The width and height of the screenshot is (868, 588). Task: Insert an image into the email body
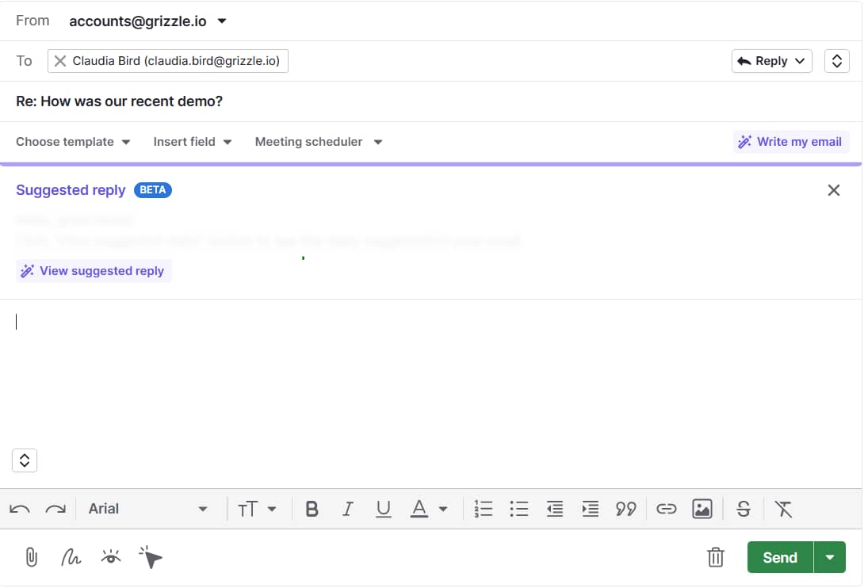[703, 509]
